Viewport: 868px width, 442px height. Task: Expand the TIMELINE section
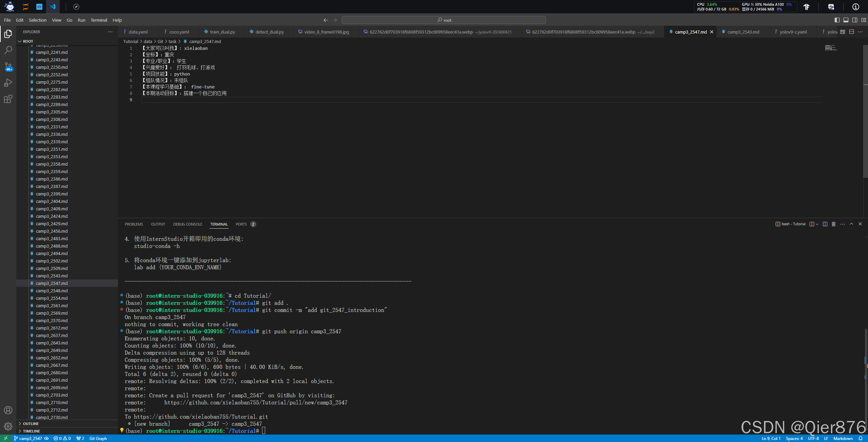click(31, 431)
